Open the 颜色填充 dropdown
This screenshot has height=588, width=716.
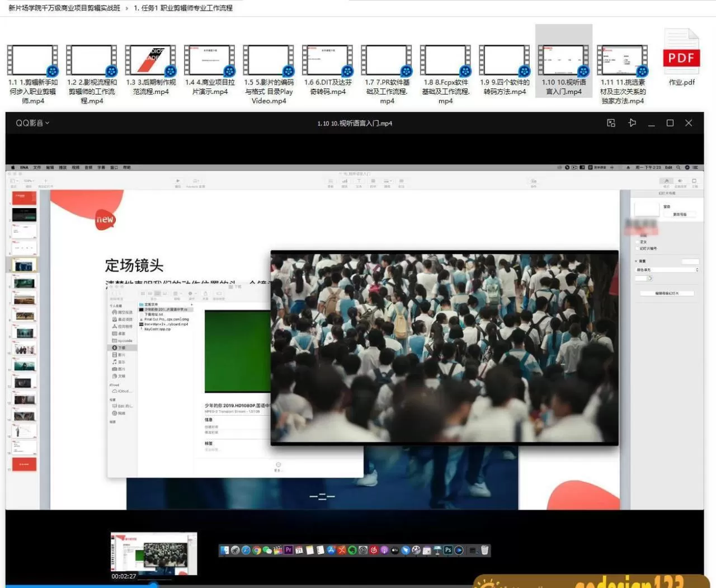(x=667, y=270)
